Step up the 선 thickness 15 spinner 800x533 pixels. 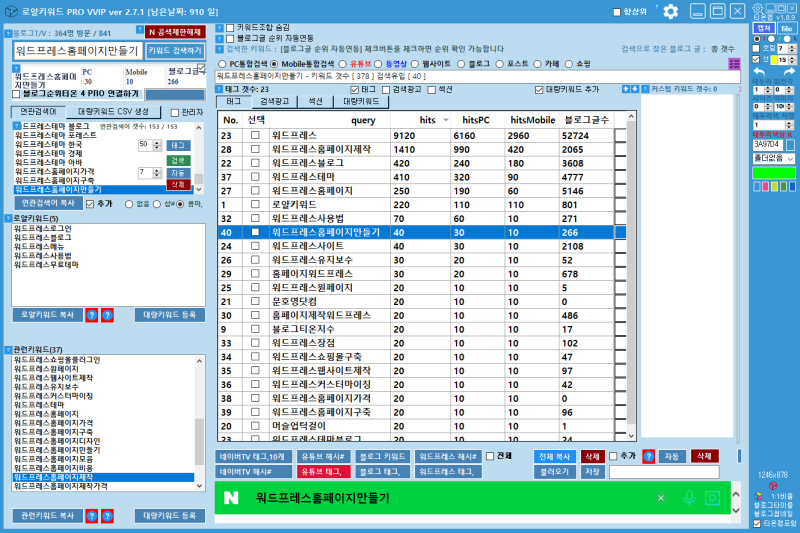coord(792,58)
